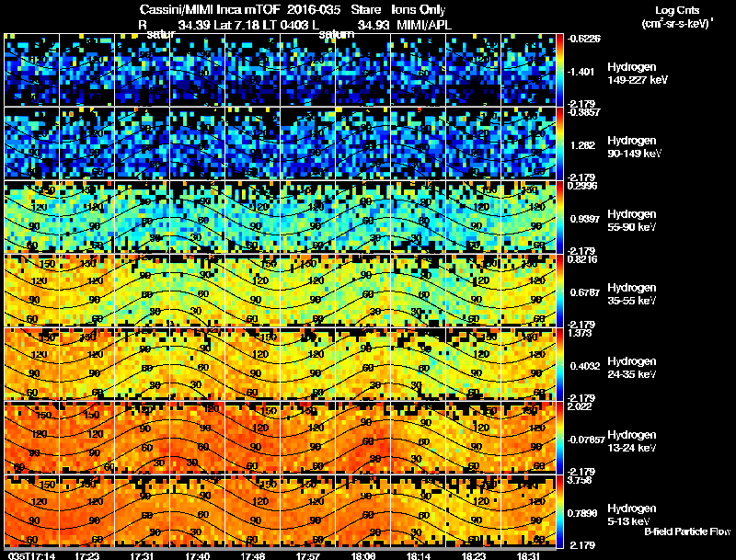Select the '1.373' color scale value
This screenshot has height=560, width=736.
(x=580, y=333)
